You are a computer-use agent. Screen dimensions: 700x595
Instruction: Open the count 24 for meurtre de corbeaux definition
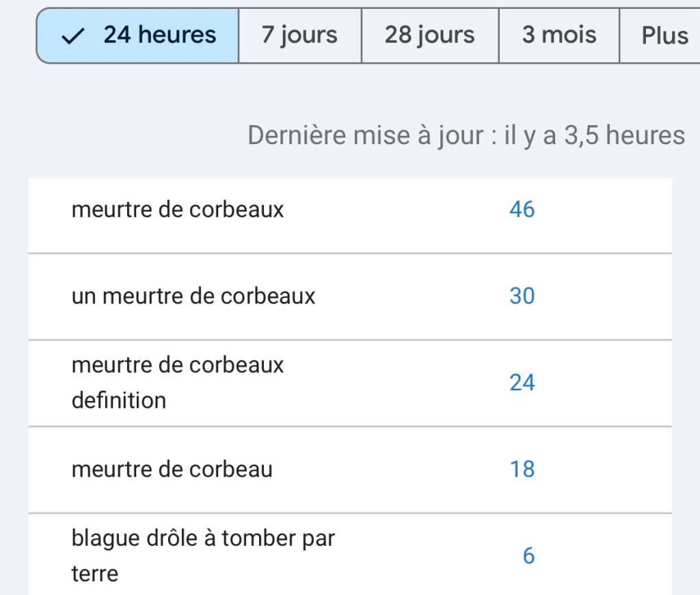[x=522, y=383]
